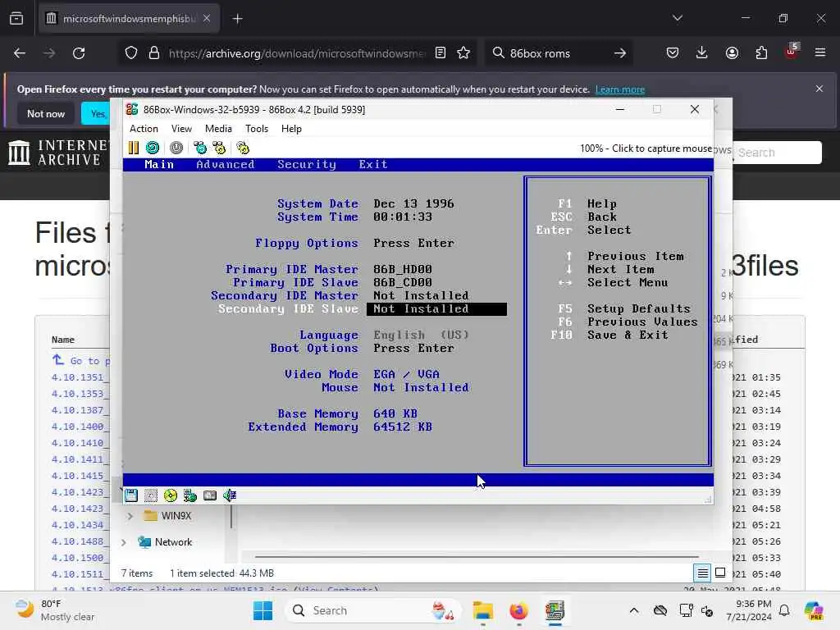Open 86Box from the taskbar
The width and height of the screenshot is (840, 630).
click(555, 610)
